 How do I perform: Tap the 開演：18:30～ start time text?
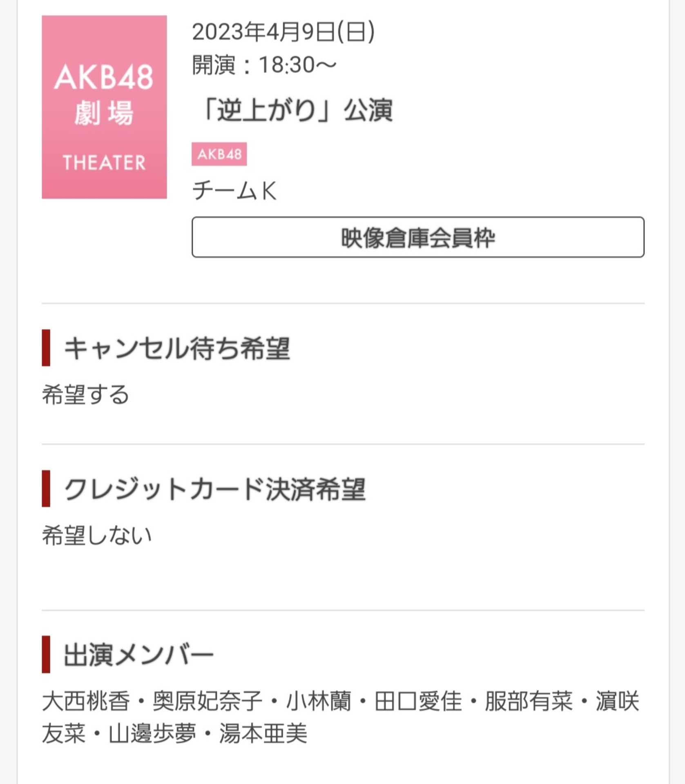[264, 65]
